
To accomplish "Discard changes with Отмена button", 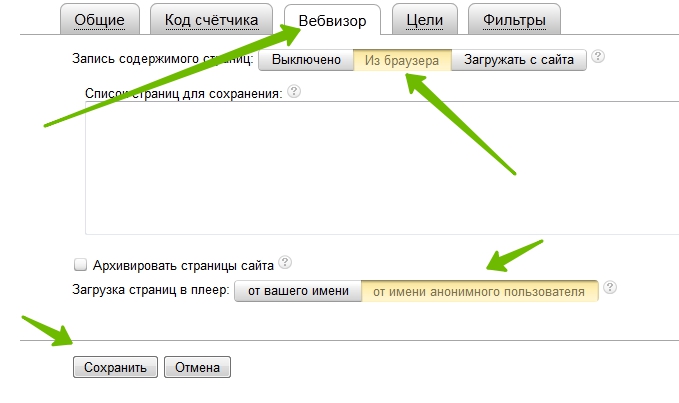I will pos(197,367).
